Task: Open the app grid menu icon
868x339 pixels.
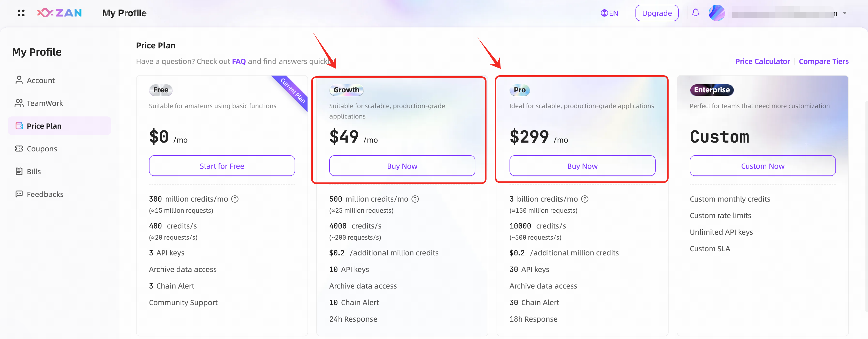Action: point(21,13)
